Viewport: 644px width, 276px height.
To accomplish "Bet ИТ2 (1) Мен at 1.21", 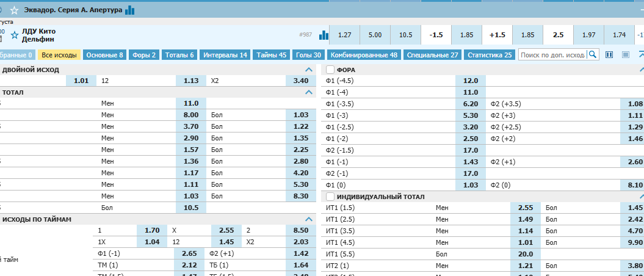I will (x=526, y=266).
